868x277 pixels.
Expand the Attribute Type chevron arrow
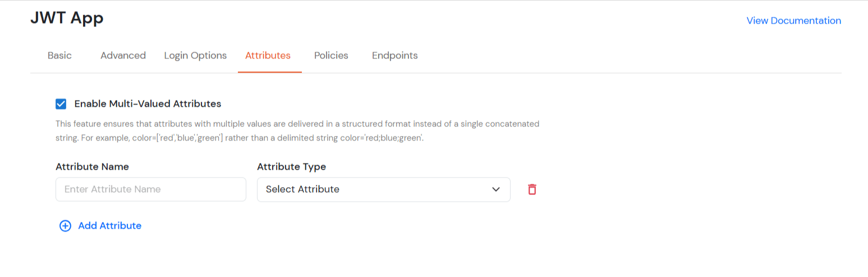pos(495,189)
